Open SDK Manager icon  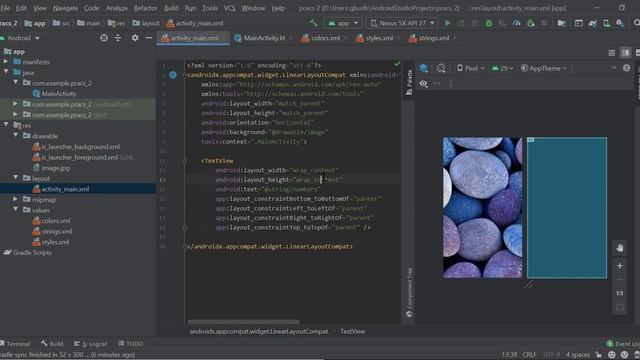(620, 23)
